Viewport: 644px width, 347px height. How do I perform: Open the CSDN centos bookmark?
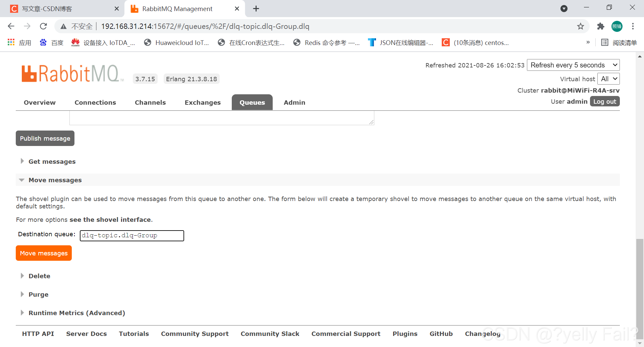pos(475,43)
